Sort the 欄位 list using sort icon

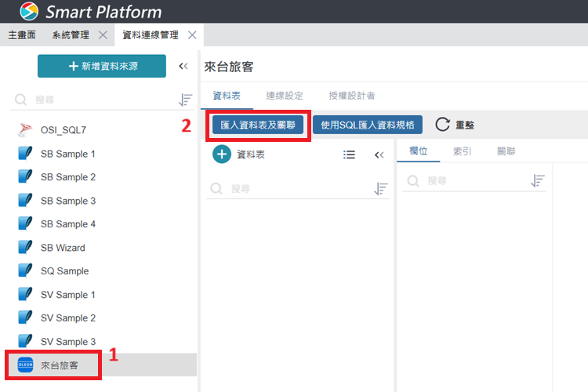click(x=538, y=181)
